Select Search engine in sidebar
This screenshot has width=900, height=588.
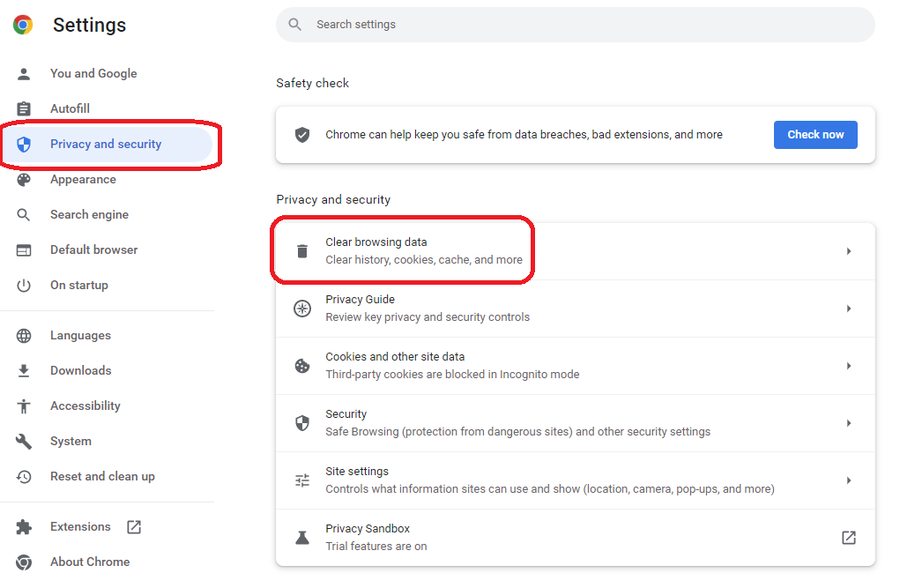click(89, 214)
